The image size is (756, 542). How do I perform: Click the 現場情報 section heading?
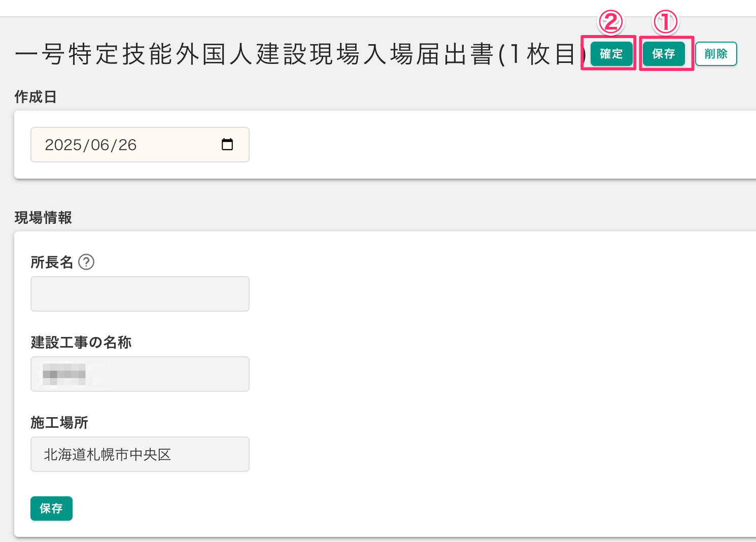[43, 218]
